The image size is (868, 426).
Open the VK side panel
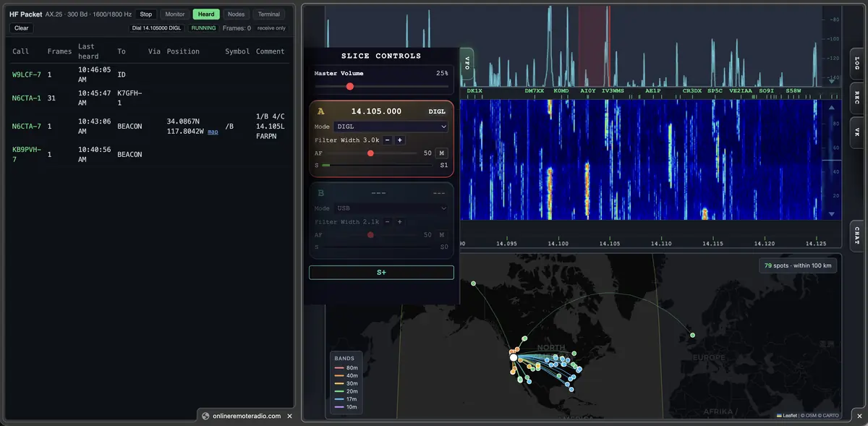click(857, 132)
